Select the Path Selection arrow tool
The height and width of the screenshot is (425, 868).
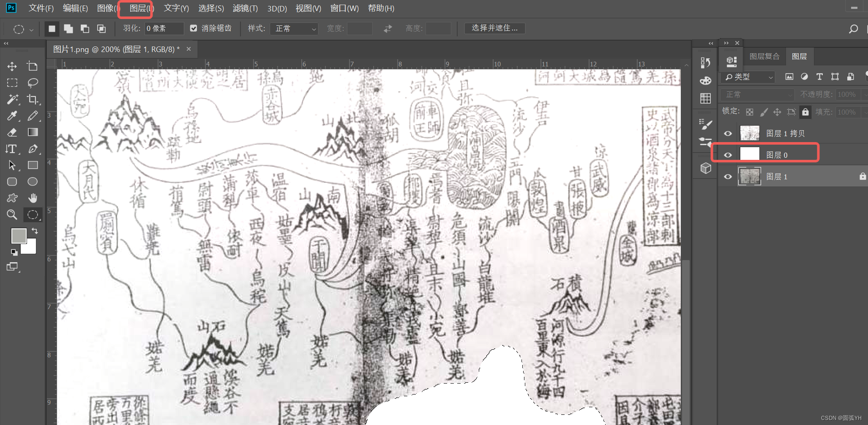point(12,165)
